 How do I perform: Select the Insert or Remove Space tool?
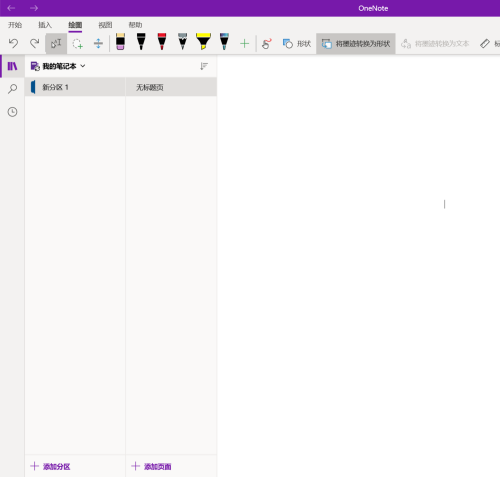[98, 43]
